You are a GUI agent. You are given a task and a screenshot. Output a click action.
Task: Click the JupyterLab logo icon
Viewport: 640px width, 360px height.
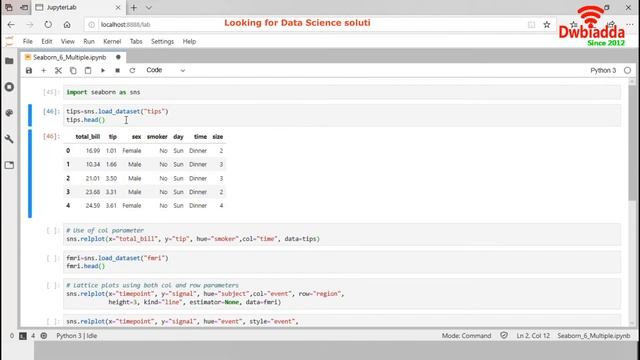(x=9, y=41)
